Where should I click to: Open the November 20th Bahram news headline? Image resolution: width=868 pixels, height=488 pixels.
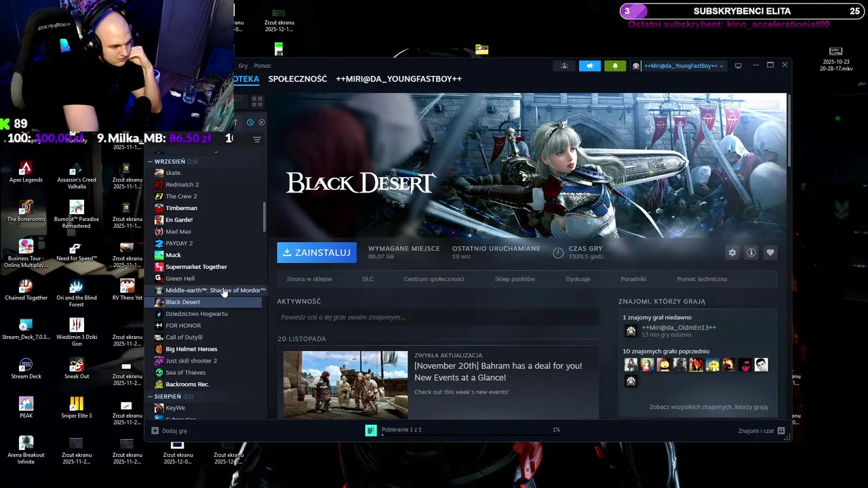point(498,371)
